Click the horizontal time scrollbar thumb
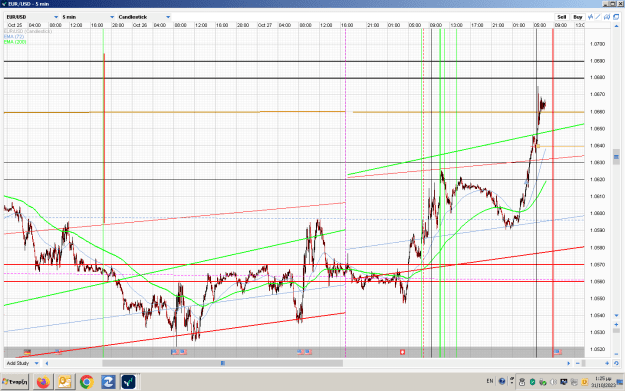 tap(222, 363)
